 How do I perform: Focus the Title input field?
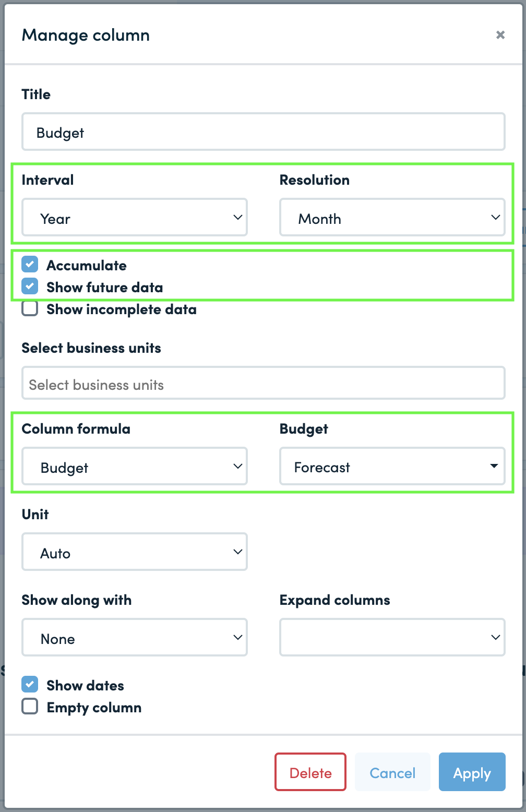point(264,132)
